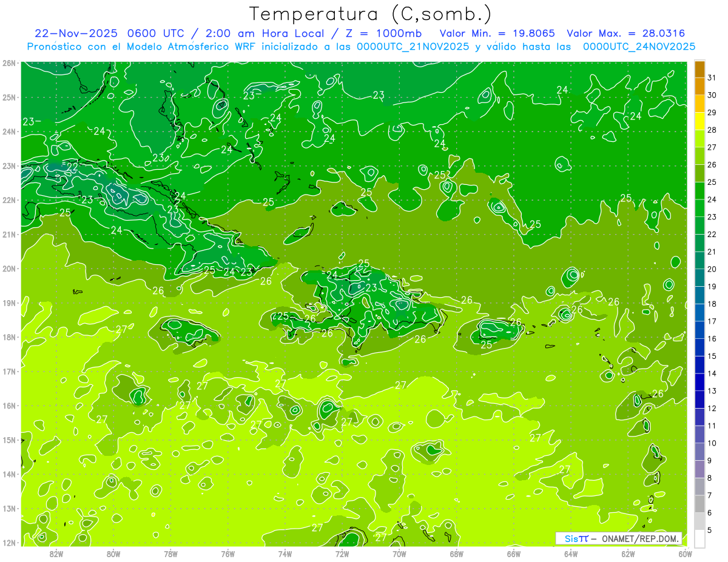Pick the lime swatch between legend 27 and 28

point(699,139)
